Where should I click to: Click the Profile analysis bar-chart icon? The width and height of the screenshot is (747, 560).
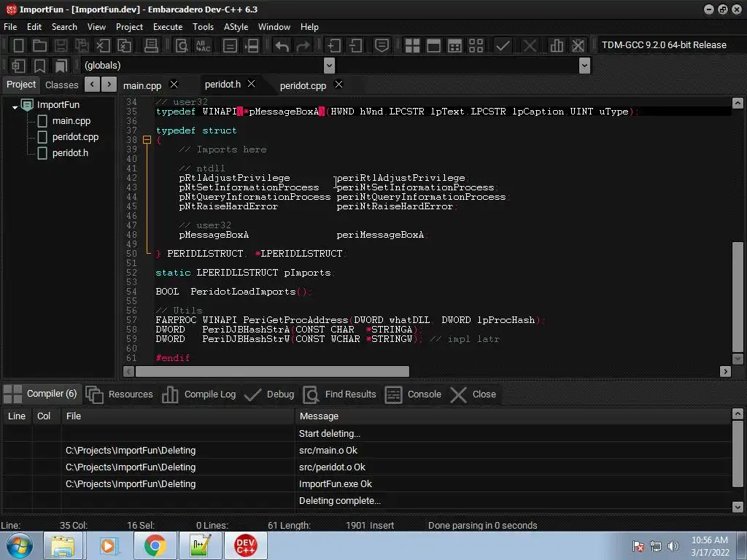557,46
